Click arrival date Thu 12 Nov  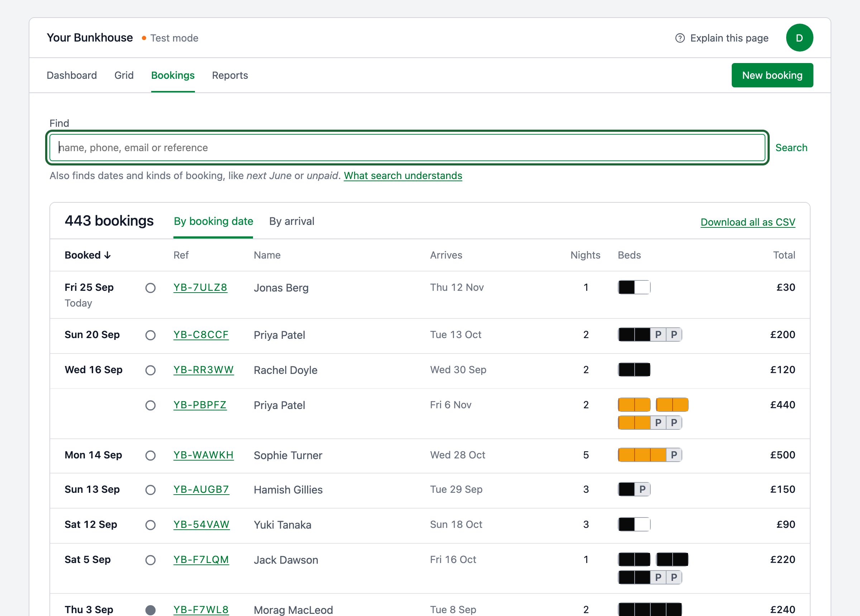coord(457,287)
